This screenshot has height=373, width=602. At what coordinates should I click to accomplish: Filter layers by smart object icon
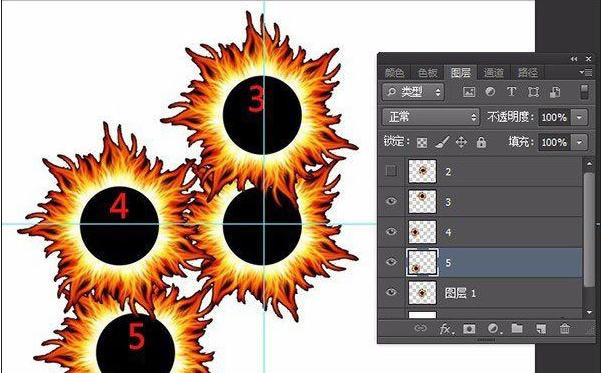(555, 92)
